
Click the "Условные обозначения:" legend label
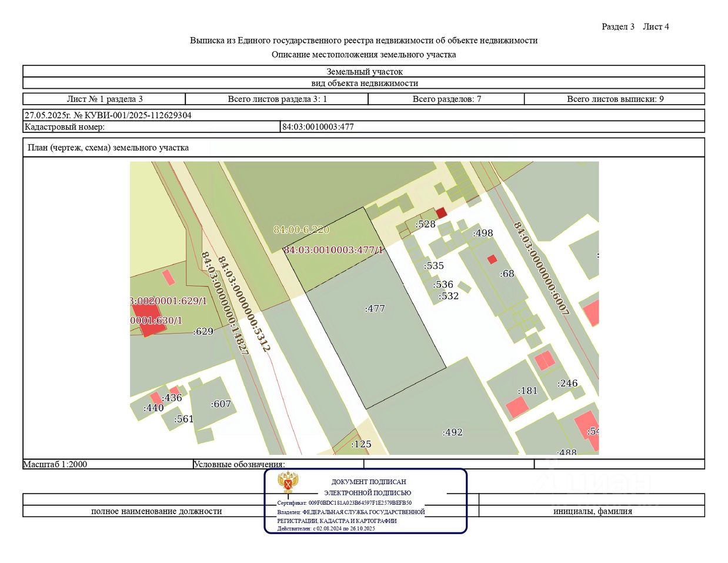point(239,464)
